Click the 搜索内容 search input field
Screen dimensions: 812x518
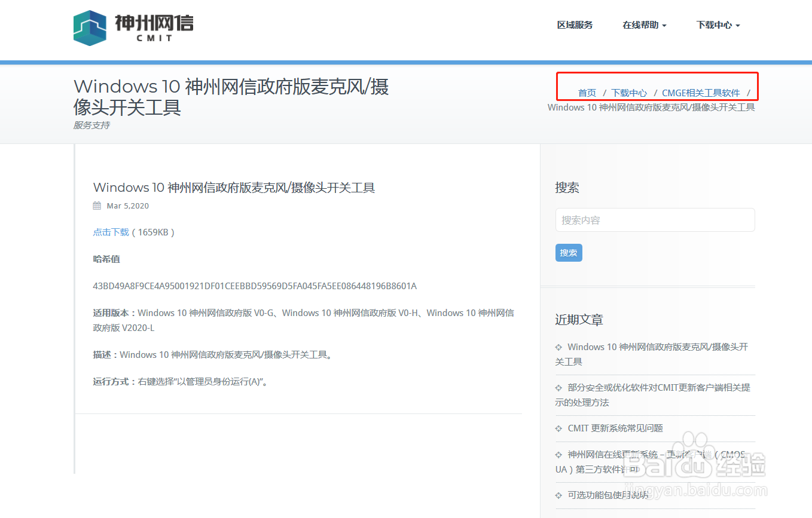(x=655, y=220)
